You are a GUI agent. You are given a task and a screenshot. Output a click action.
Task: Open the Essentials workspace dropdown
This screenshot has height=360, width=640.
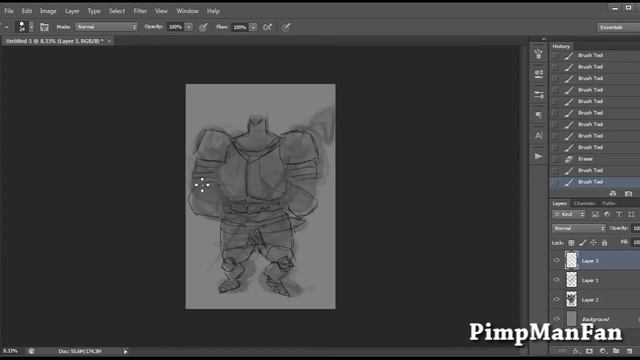[x=618, y=27]
